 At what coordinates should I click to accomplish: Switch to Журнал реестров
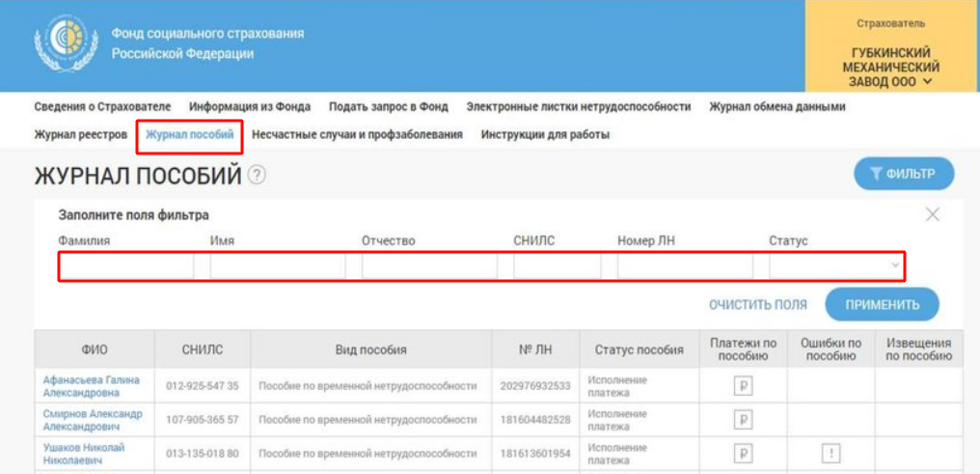(81, 134)
